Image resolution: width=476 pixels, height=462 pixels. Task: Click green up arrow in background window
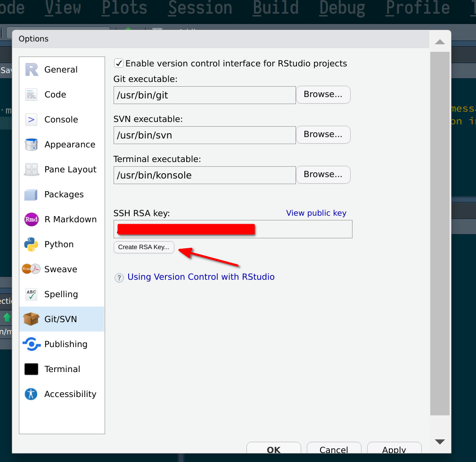pos(7,317)
